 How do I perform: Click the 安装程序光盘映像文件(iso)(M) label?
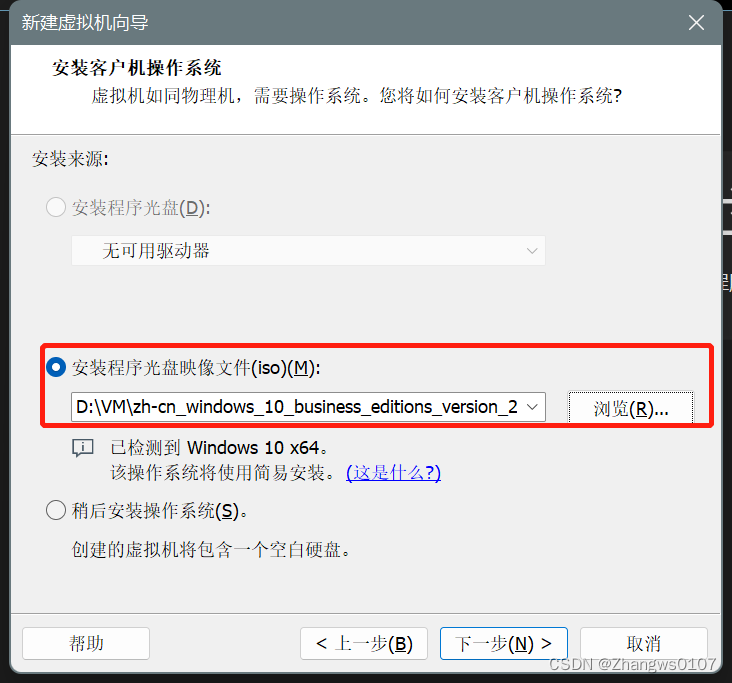point(196,368)
